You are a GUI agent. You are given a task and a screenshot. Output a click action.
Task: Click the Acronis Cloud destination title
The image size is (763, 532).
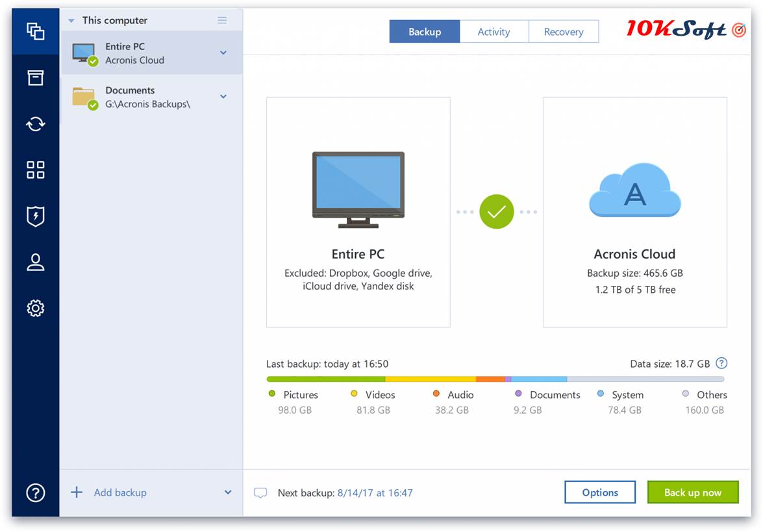634,254
